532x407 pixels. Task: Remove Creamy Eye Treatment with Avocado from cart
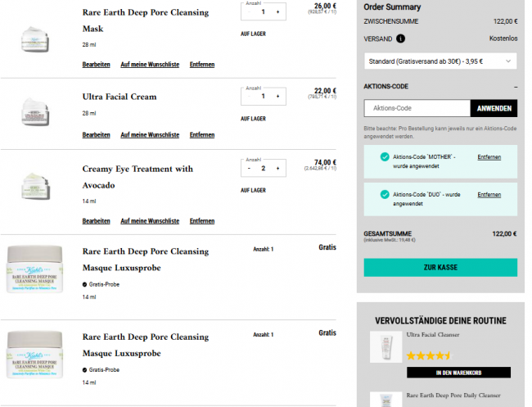point(202,221)
